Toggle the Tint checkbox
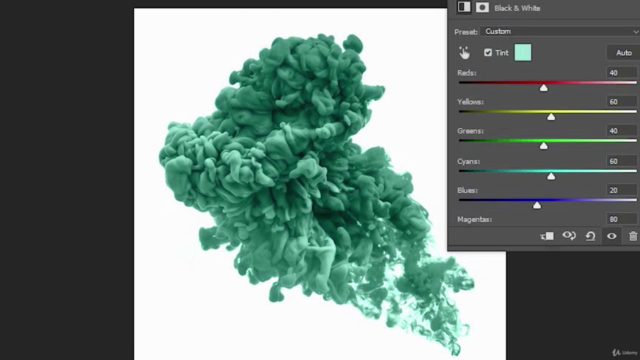640x360 pixels. (488, 53)
